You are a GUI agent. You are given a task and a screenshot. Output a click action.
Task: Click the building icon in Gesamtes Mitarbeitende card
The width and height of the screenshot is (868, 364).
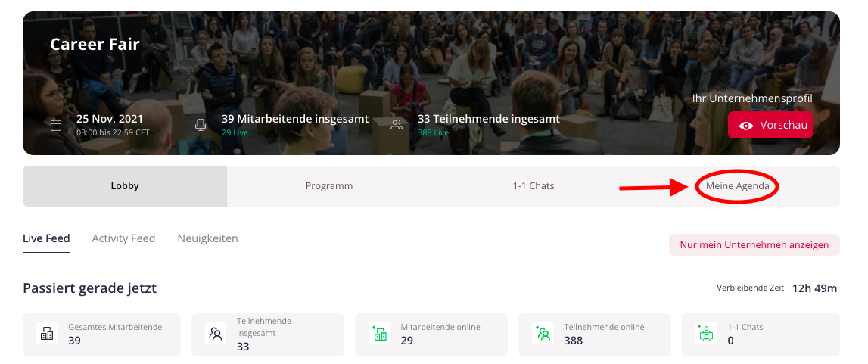pos(47,334)
